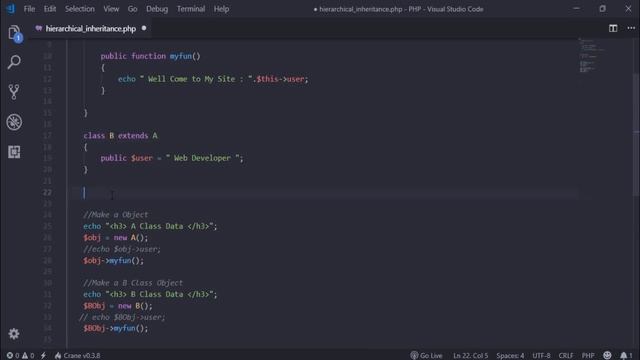Screen dimensions: 640x360
Task: Open the Source Control view icon
Action: [x=14, y=92]
